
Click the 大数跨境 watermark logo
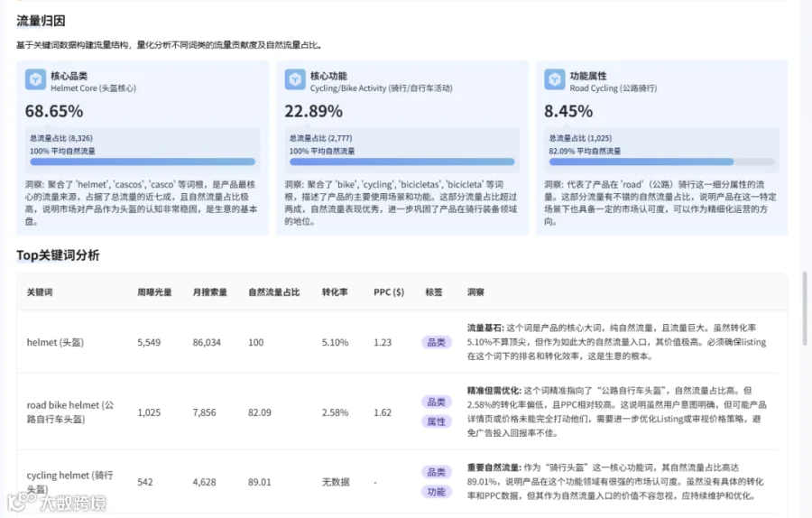tap(57, 502)
